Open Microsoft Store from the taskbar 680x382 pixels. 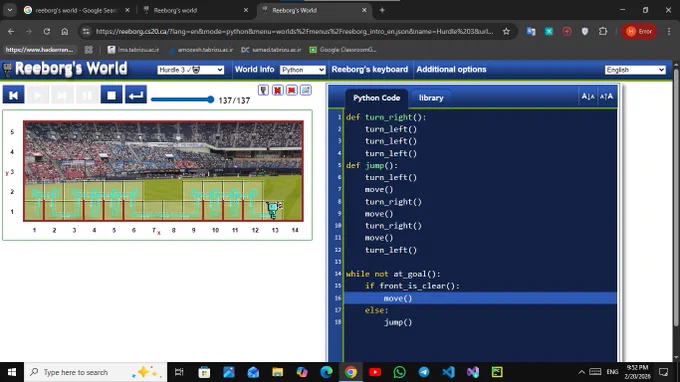(204, 372)
